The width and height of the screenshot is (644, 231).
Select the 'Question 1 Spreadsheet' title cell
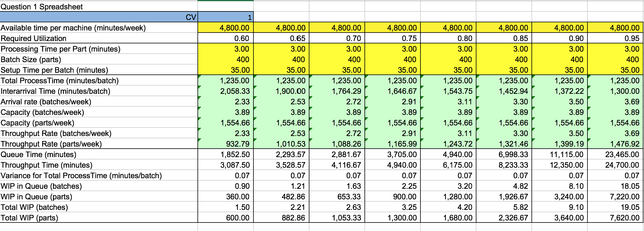(42, 6)
